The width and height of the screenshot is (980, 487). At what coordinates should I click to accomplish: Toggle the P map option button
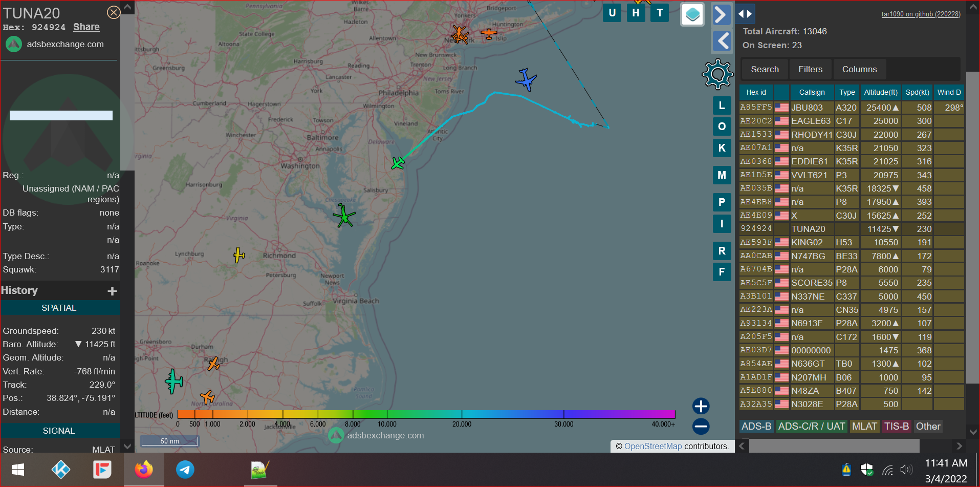[722, 202]
